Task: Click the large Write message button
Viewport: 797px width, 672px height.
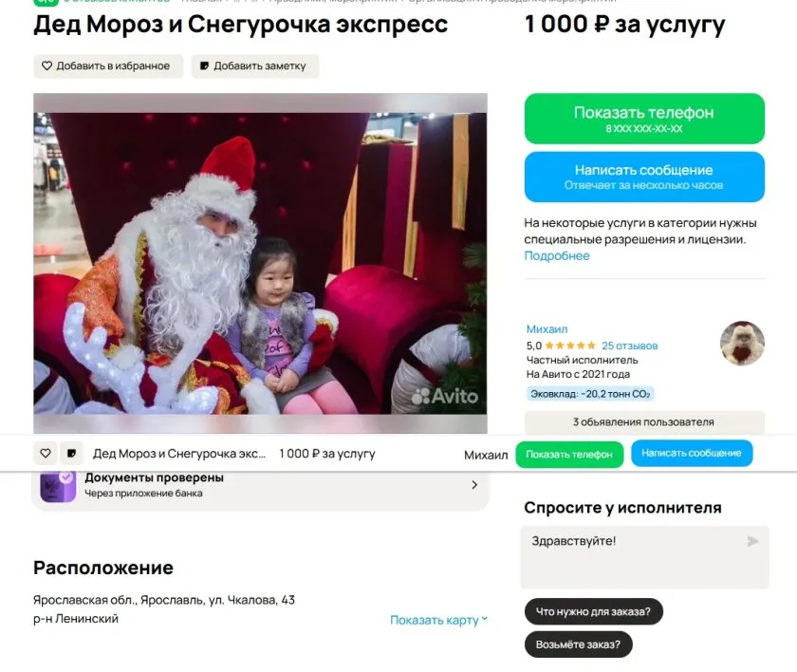Action: pos(644,177)
